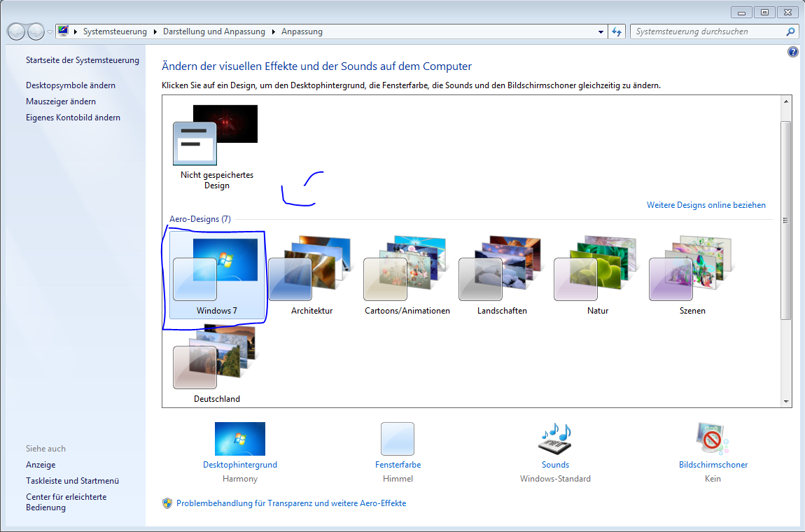Expand arrow before Systemsteuerung breadcrumb
The image size is (805, 532).
tap(76, 31)
